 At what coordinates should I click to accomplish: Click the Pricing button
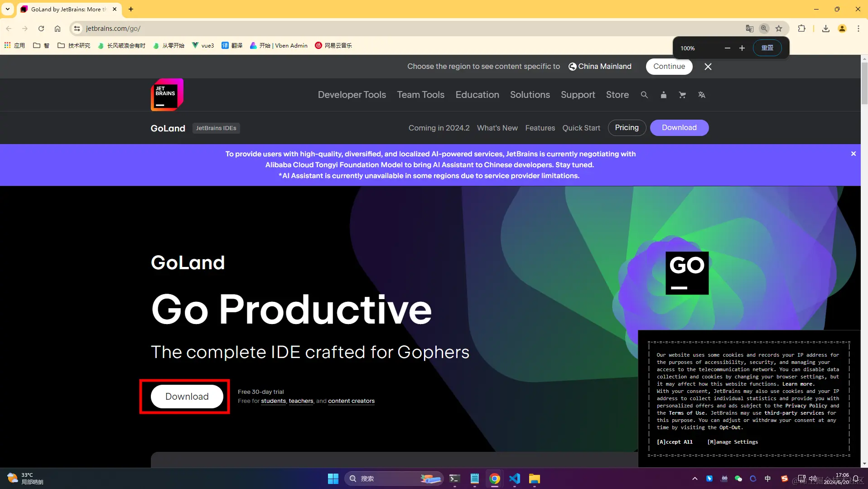[627, 128]
